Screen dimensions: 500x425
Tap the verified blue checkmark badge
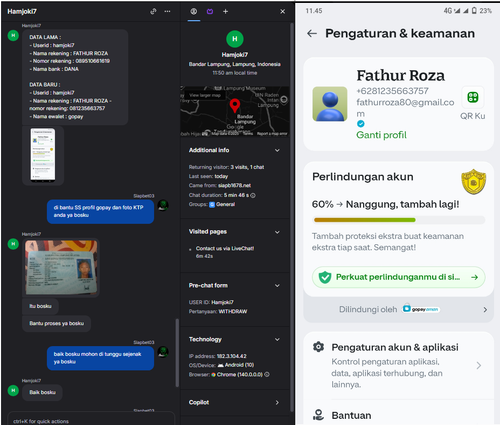point(360,124)
